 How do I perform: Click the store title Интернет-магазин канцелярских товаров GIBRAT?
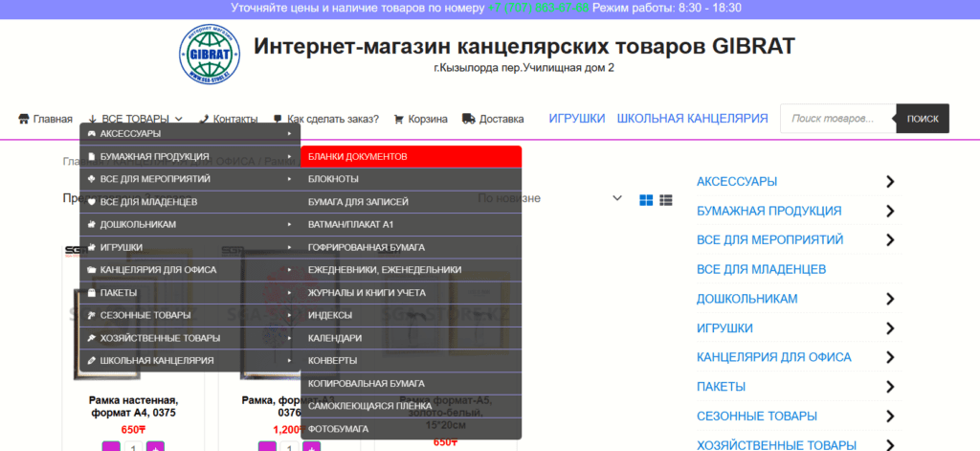[x=524, y=46]
